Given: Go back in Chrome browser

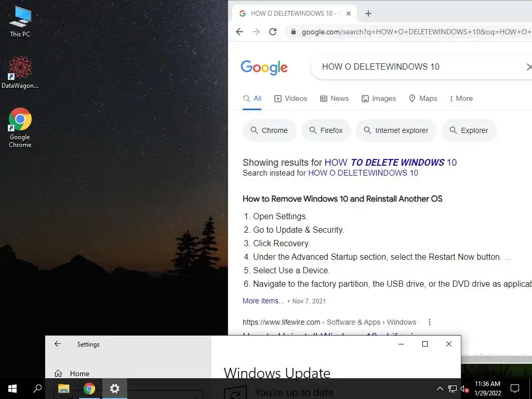Looking at the screenshot, I should tap(240, 32).
